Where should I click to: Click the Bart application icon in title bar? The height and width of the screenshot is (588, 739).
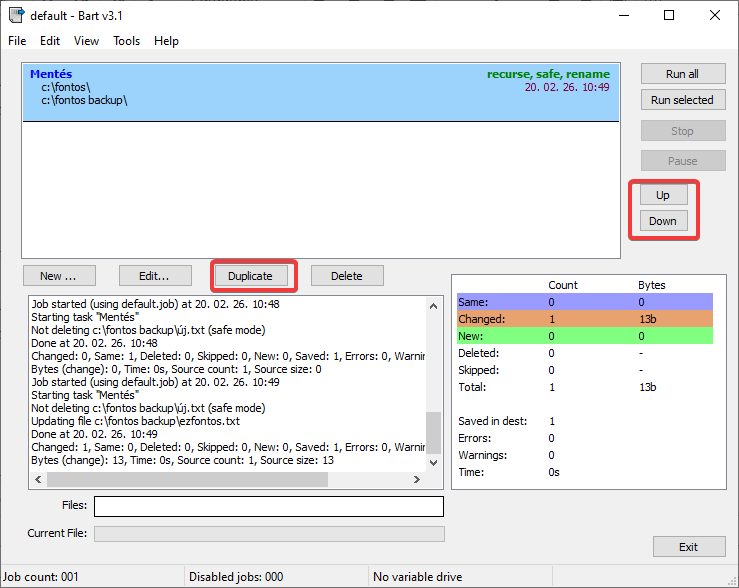pyautogui.click(x=16, y=15)
